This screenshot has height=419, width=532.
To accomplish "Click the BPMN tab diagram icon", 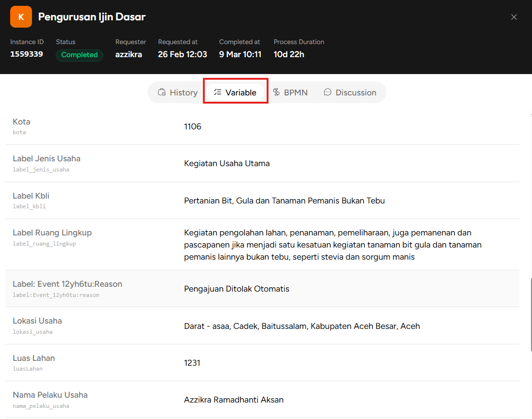I will click(276, 92).
